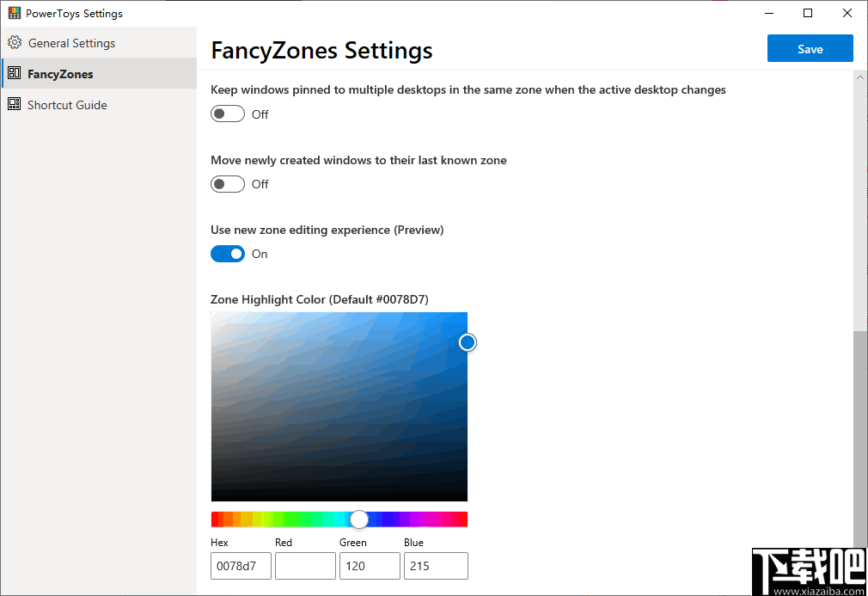
Task: Click the Red value input field
Action: click(305, 566)
